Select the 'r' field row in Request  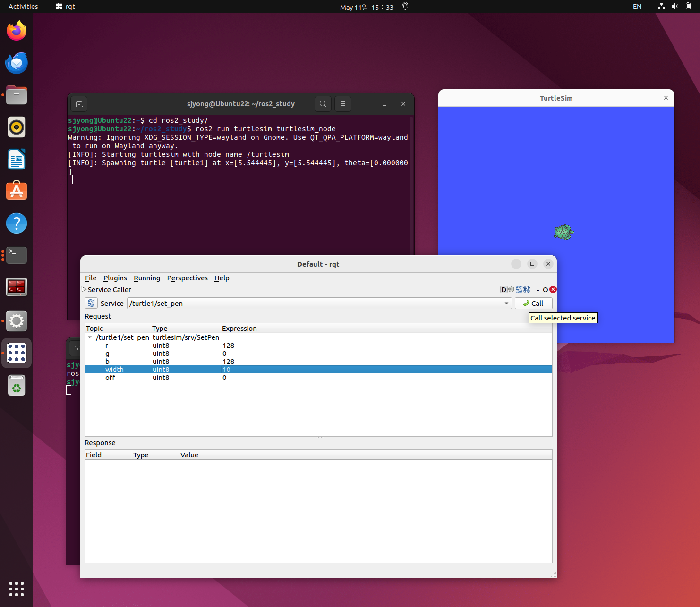(318, 346)
